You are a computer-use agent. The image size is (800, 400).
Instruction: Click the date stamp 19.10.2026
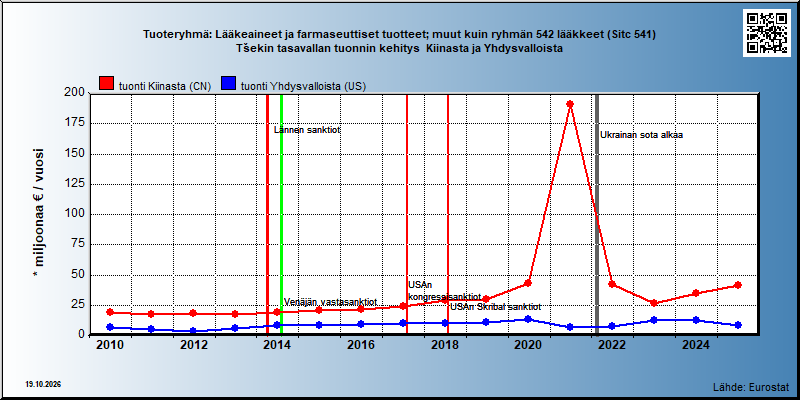(x=43, y=384)
